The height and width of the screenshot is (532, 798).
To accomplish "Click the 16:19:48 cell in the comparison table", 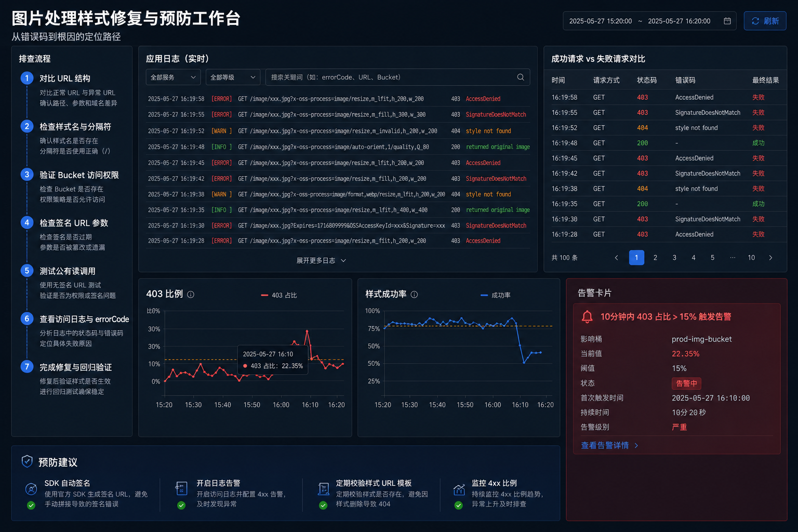I will pyautogui.click(x=564, y=143).
